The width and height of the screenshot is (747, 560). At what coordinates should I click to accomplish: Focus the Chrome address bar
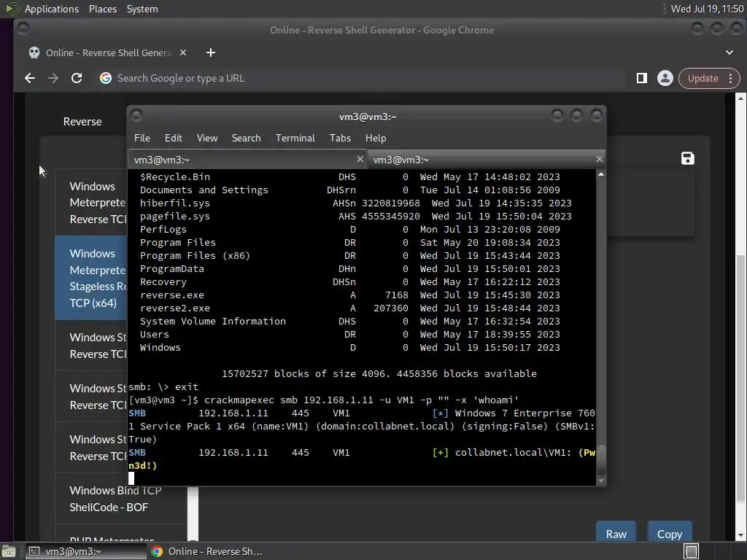pos(362,78)
